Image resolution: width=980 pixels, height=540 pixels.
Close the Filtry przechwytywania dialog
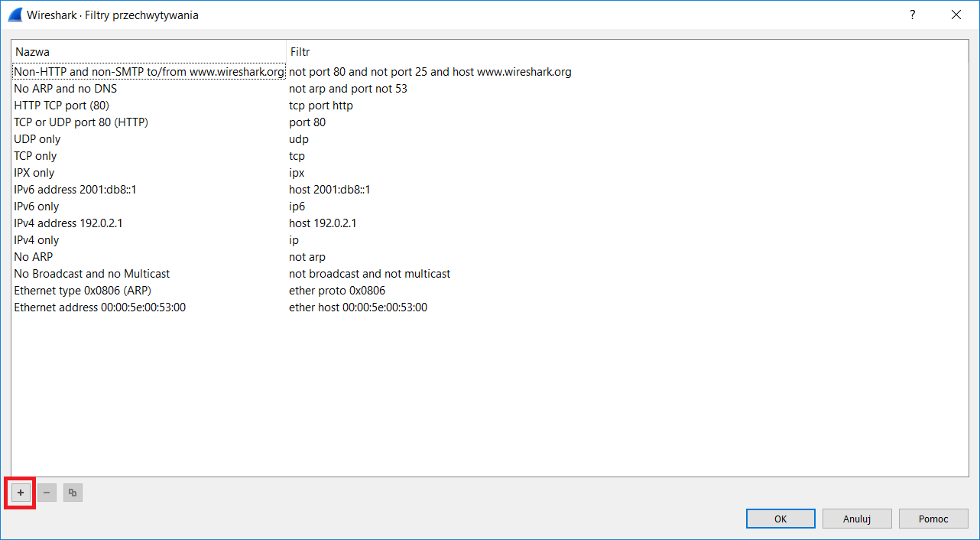(956, 15)
